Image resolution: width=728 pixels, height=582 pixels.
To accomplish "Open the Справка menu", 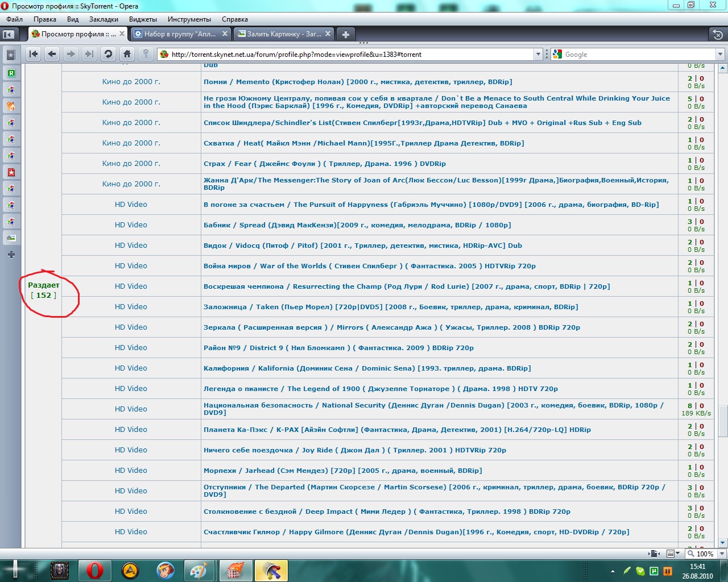I will (235, 19).
